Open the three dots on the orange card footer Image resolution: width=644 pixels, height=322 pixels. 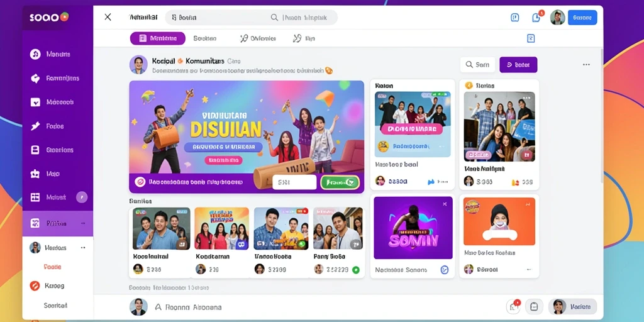point(530,270)
